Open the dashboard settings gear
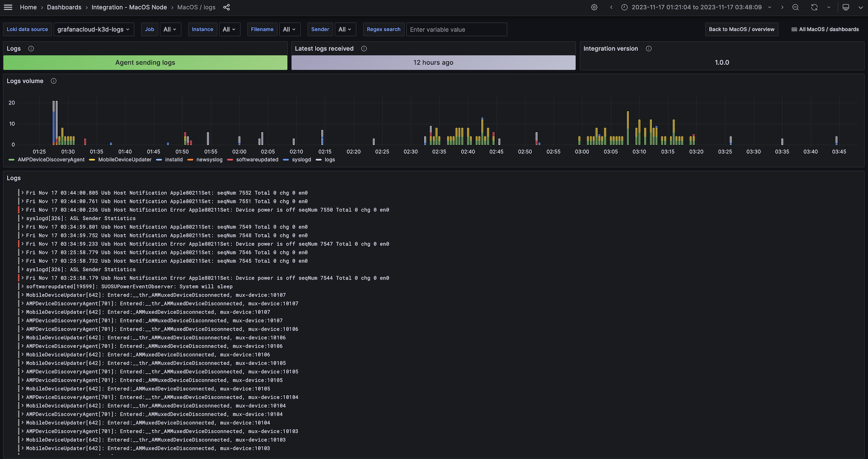 [x=594, y=7]
